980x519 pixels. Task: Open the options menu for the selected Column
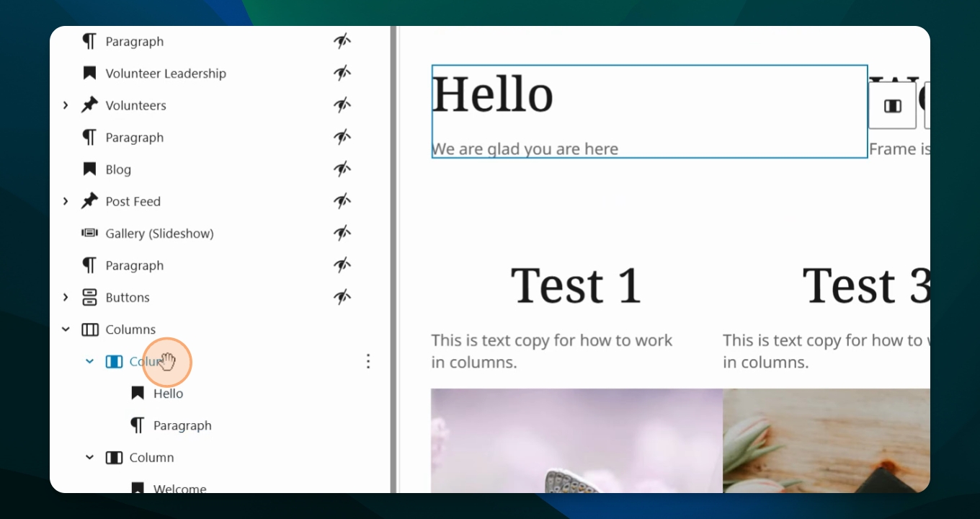pos(368,361)
